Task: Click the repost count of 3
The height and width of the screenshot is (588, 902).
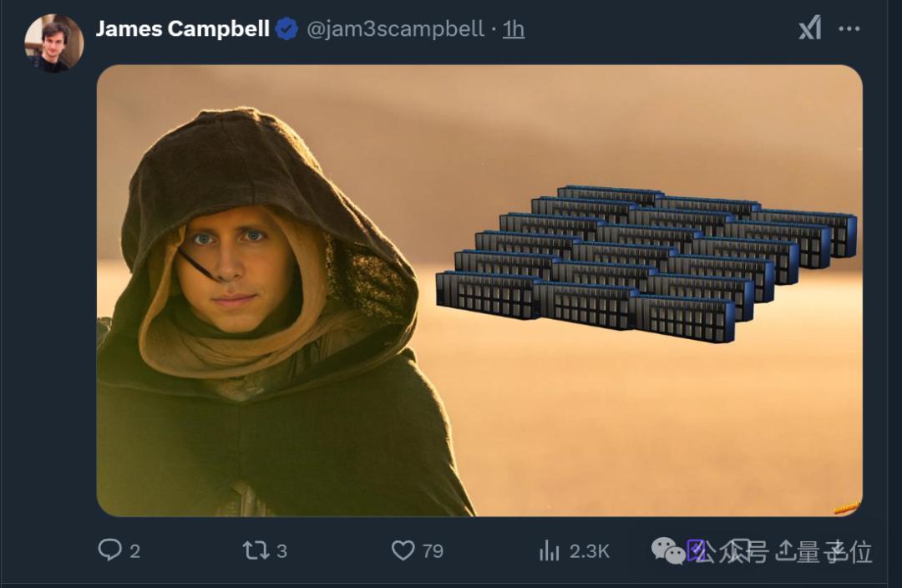Action: coord(281,550)
